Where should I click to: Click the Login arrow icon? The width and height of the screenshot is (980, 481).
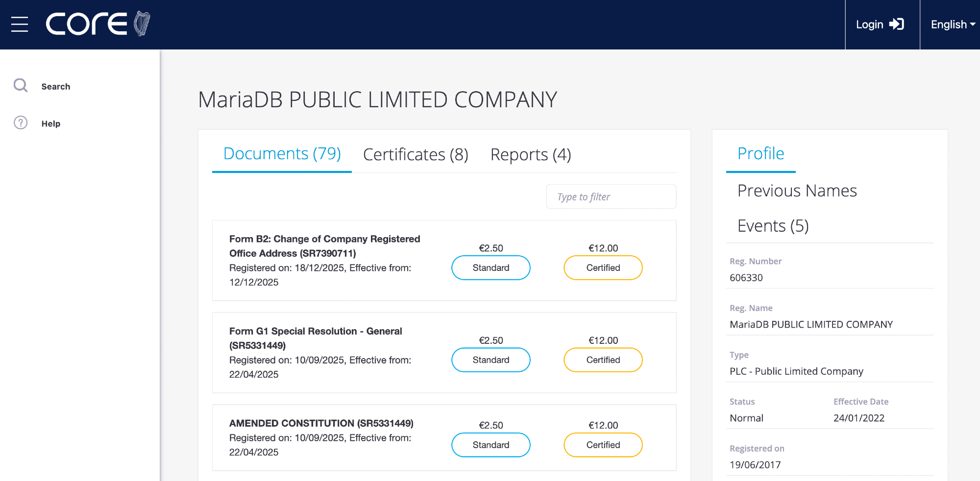coord(896,24)
